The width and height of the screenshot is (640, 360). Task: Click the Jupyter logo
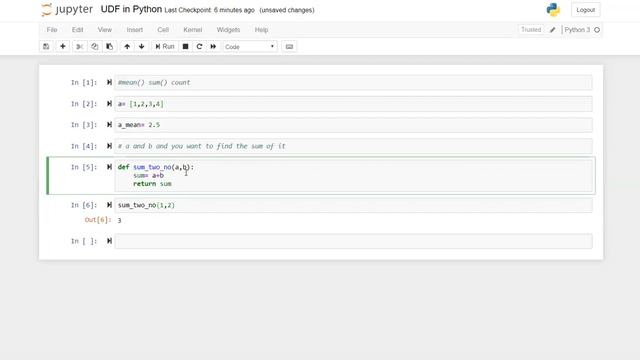(67, 10)
